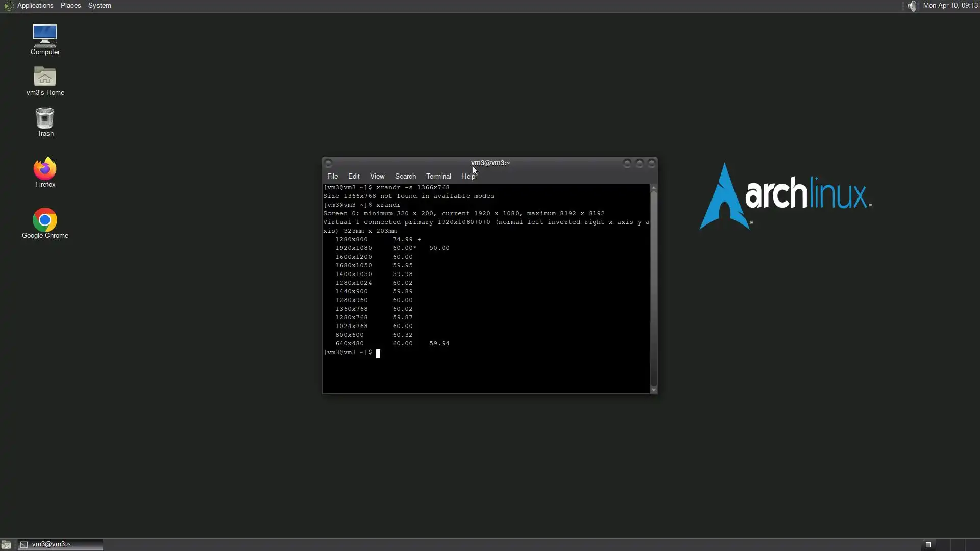Screen dimensions: 980x551
Task: Click the volume speaker icon in panel
Action: [912, 6]
